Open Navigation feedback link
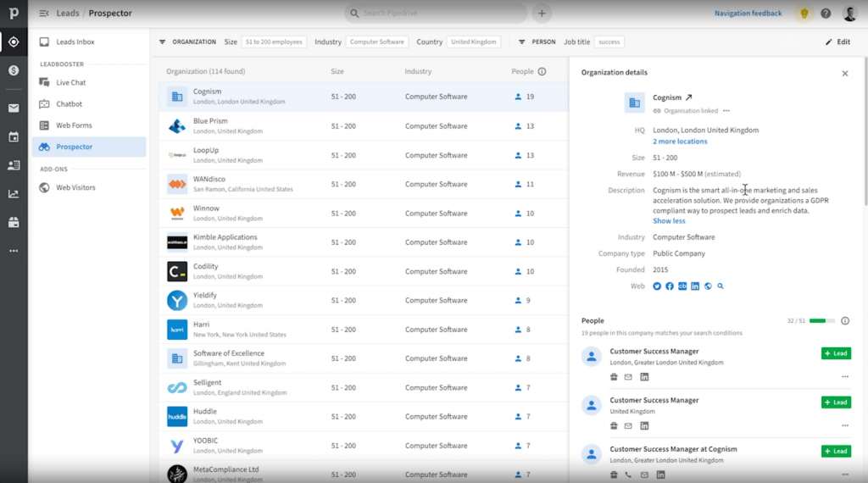 coord(748,14)
